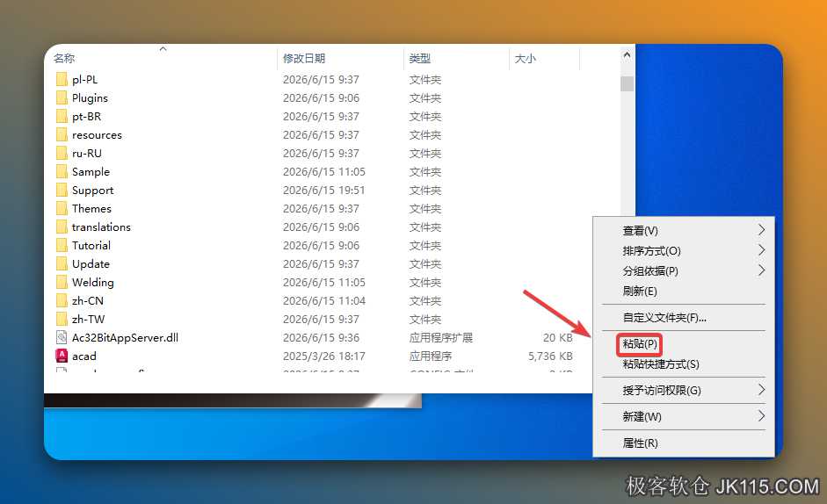Viewport: 827px width, 504px height.
Task: Click the Support folder name
Action: pyautogui.click(x=93, y=191)
